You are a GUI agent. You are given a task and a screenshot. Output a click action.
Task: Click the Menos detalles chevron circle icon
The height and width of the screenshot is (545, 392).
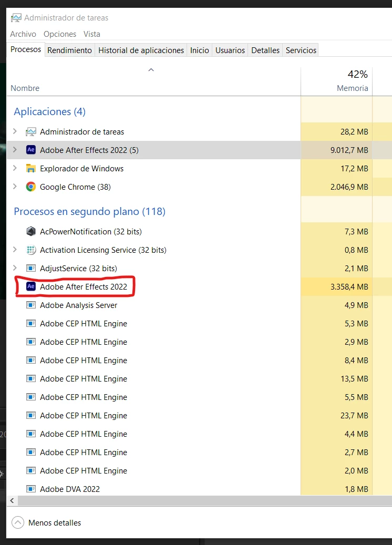coord(18,522)
